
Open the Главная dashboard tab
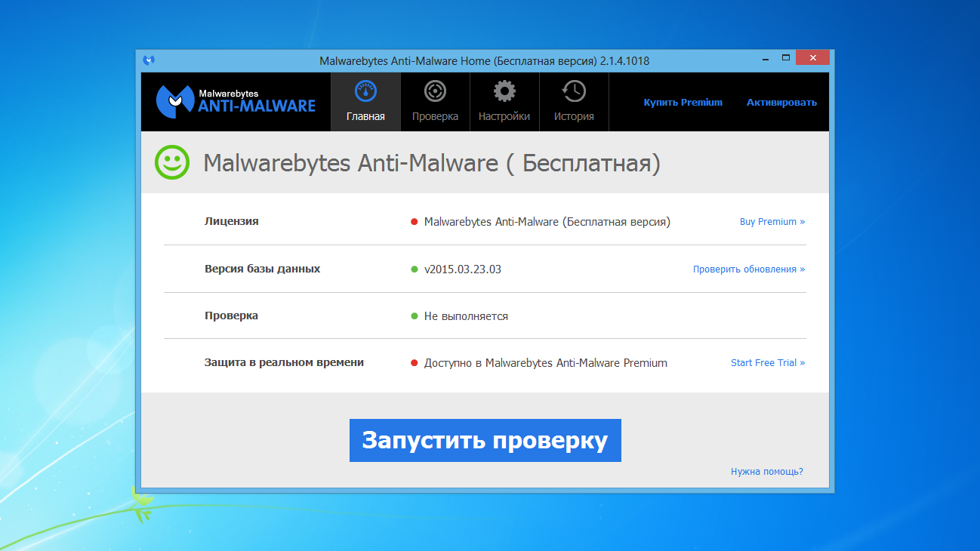(365, 102)
